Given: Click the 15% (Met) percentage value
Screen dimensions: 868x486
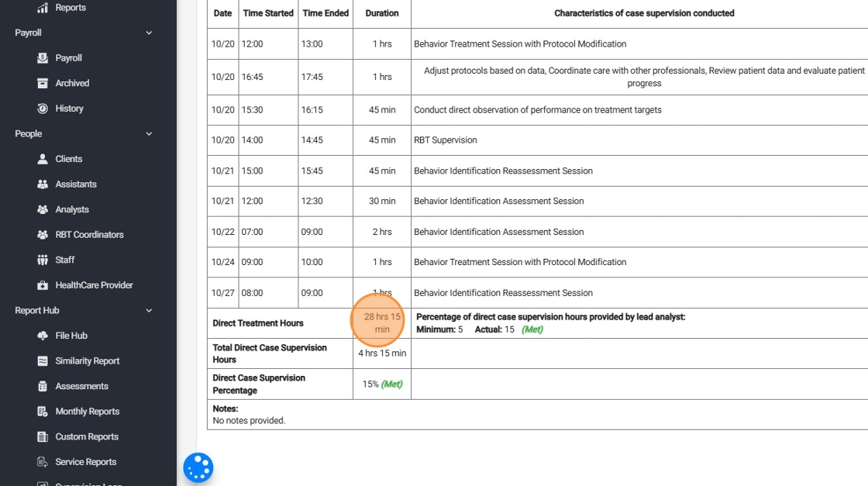Looking at the screenshot, I should tap(382, 384).
